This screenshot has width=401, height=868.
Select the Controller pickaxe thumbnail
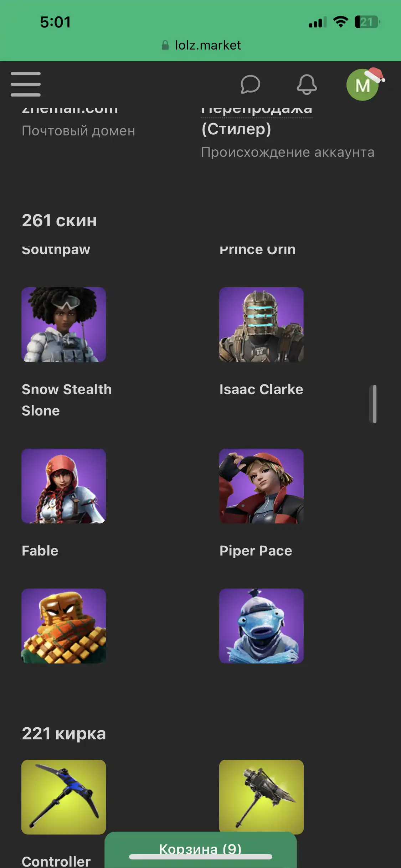[x=64, y=797]
